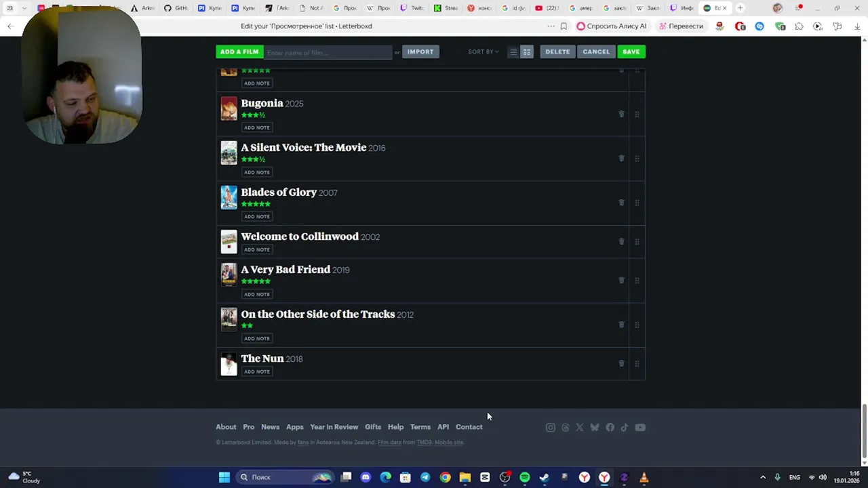Screen dimensions: 868x488
Task: Open the About footer link
Action: pyautogui.click(x=226, y=427)
